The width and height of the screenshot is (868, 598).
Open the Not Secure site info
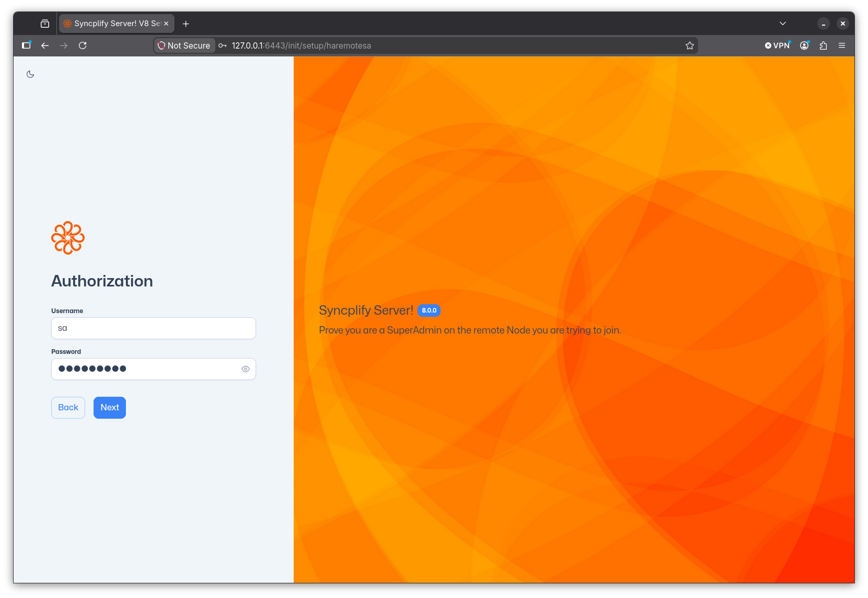coord(184,45)
